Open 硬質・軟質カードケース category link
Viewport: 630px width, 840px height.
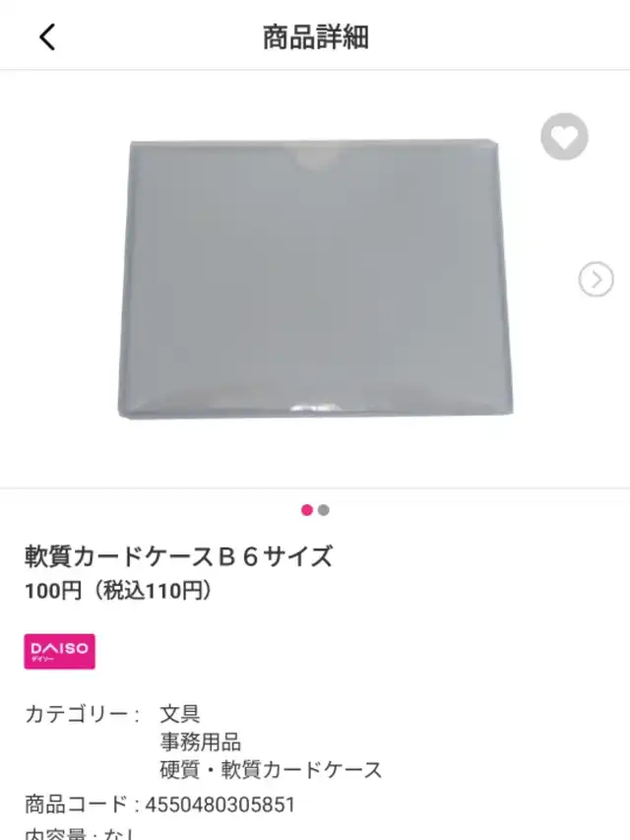[x=271, y=770]
